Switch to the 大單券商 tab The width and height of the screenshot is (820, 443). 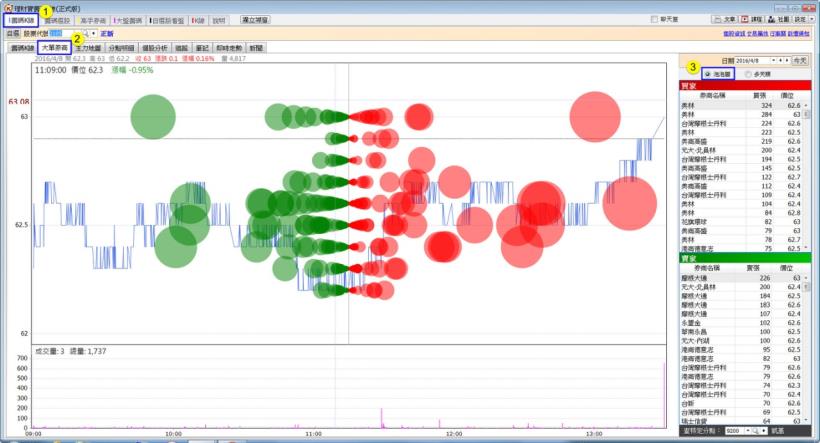pyautogui.click(x=55, y=48)
